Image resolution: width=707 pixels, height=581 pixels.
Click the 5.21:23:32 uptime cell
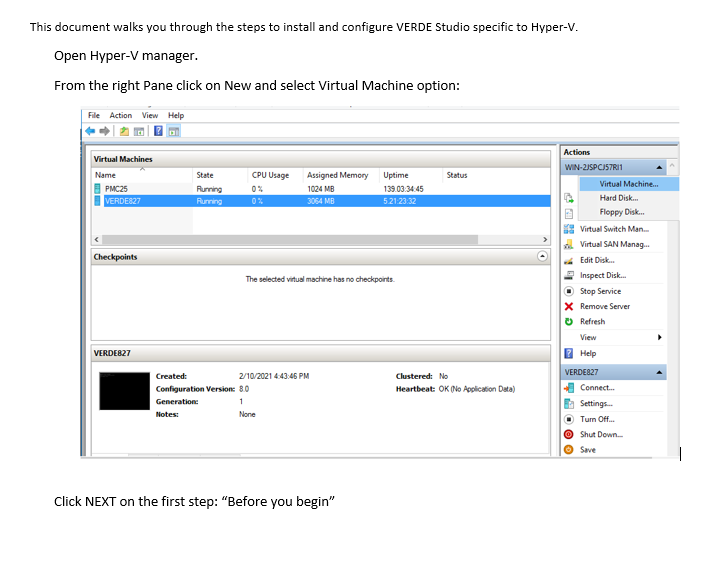point(399,201)
